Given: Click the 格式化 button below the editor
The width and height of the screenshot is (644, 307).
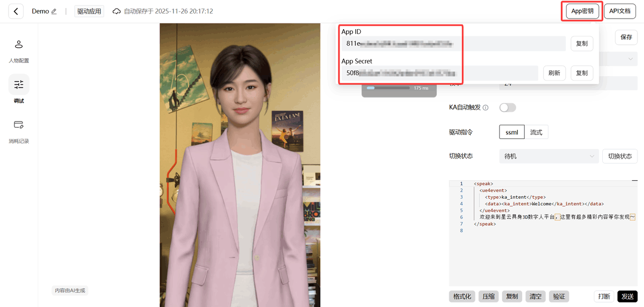Looking at the screenshot, I should coord(462,296).
